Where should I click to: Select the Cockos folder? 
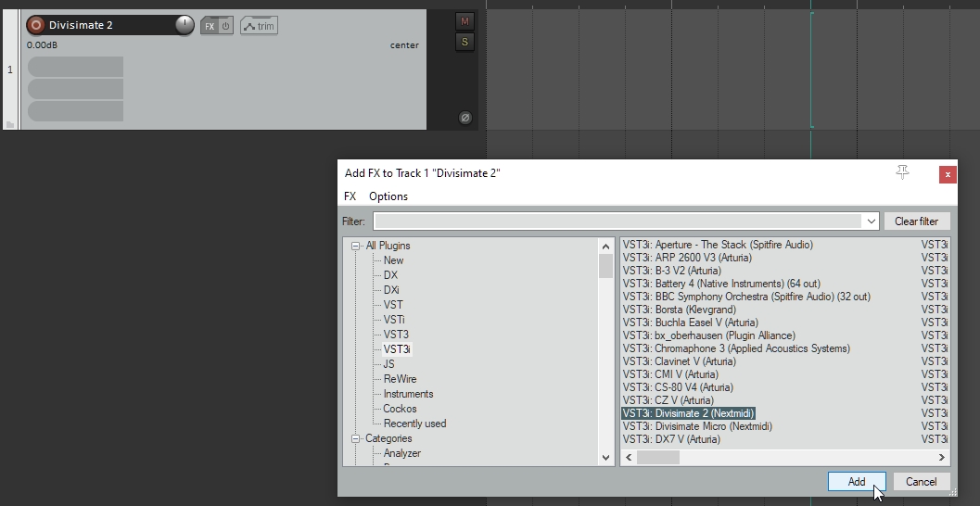click(x=400, y=410)
